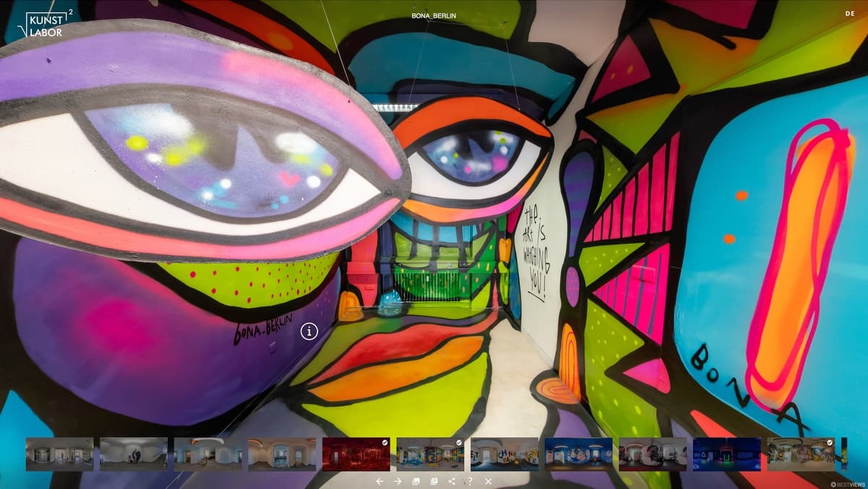
Task: Select the dark blue neon room thumbnail
Action: (726, 454)
